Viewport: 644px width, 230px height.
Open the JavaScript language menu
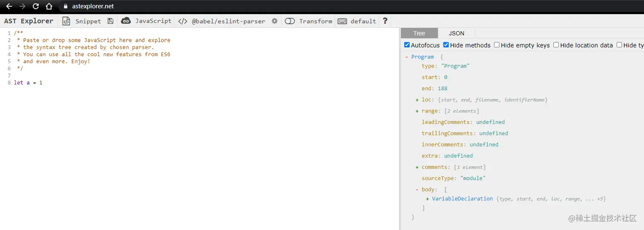click(x=153, y=21)
